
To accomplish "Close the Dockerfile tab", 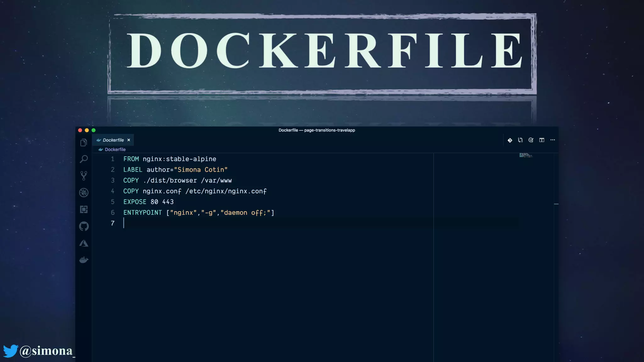I will pos(129,140).
